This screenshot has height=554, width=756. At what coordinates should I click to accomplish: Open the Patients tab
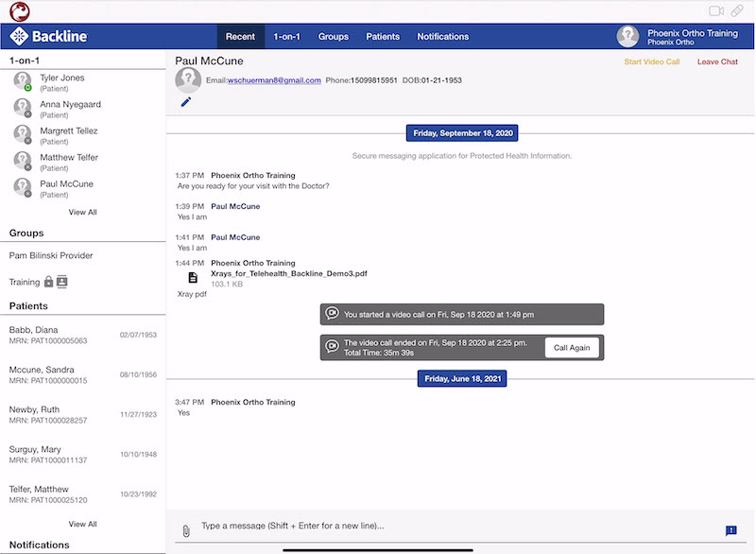[383, 36]
